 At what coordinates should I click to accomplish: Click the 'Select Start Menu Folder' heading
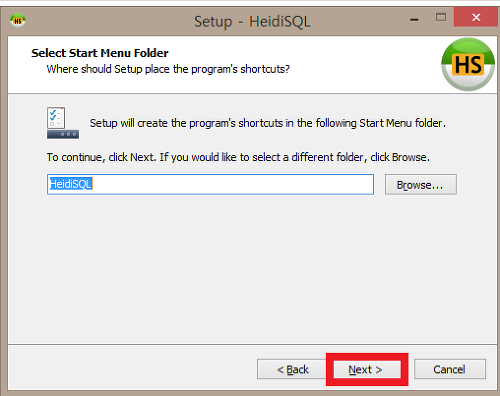coord(100,53)
